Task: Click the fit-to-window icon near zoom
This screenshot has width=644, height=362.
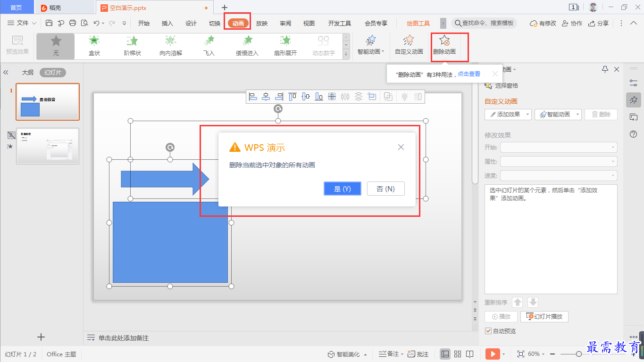Action: [x=521, y=354]
